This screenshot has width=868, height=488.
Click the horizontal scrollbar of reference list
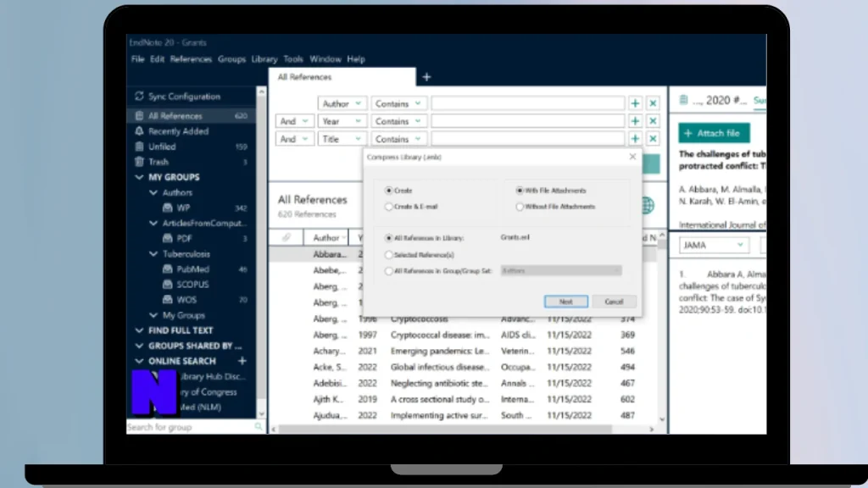(x=445, y=429)
